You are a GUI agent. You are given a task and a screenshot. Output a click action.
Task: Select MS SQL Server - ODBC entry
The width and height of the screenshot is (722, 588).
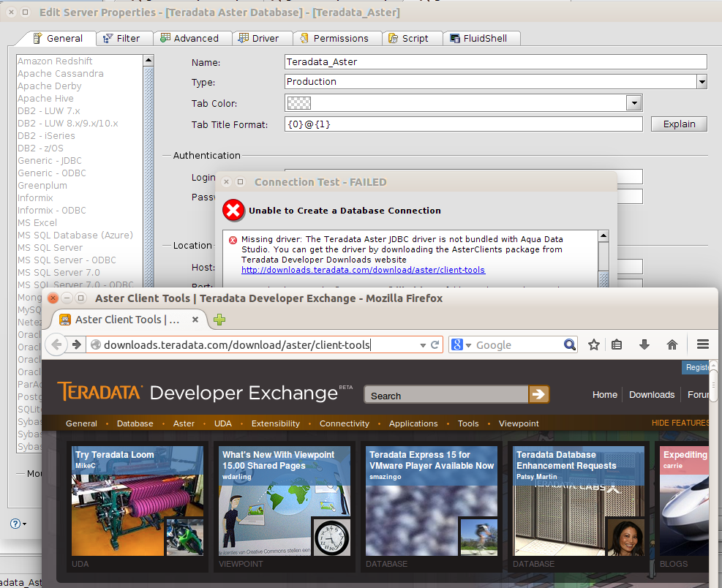[67, 260]
